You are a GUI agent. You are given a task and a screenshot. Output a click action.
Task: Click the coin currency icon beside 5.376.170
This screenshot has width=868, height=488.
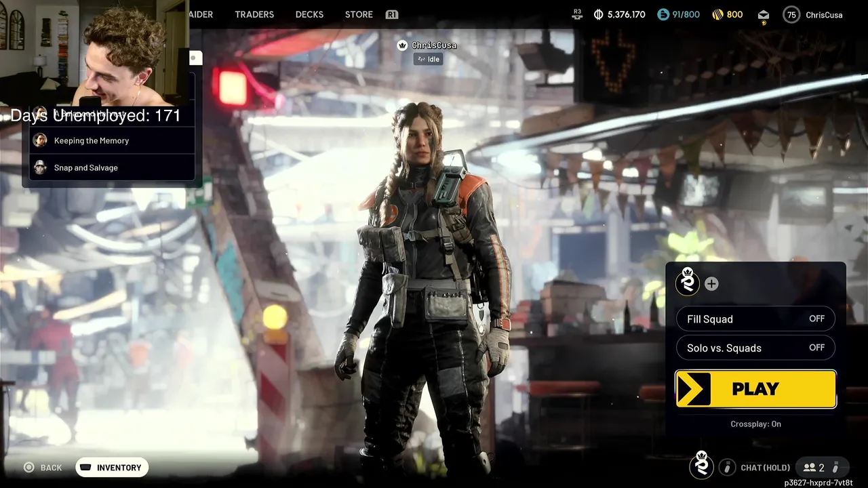[x=599, y=14]
